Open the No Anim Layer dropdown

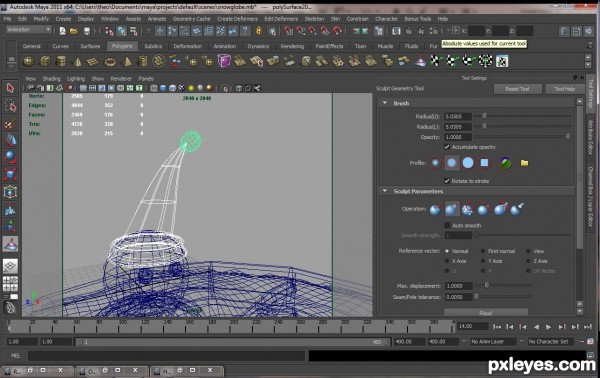pos(493,341)
